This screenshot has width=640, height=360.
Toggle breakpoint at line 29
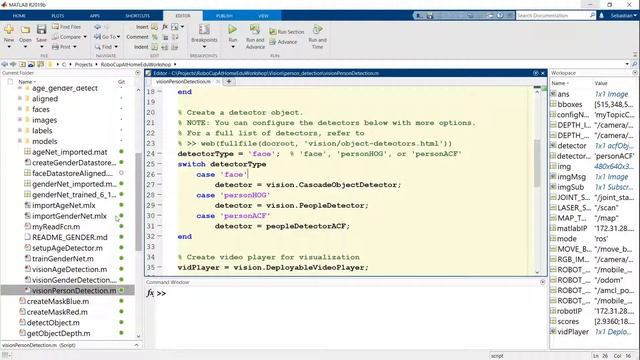click(160, 205)
